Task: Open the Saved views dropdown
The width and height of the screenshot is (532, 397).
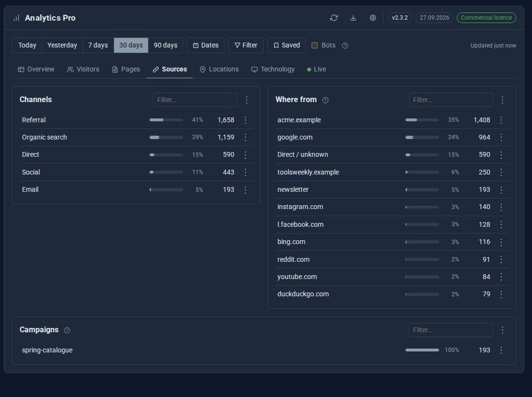Action: click(x=286, y=45)
